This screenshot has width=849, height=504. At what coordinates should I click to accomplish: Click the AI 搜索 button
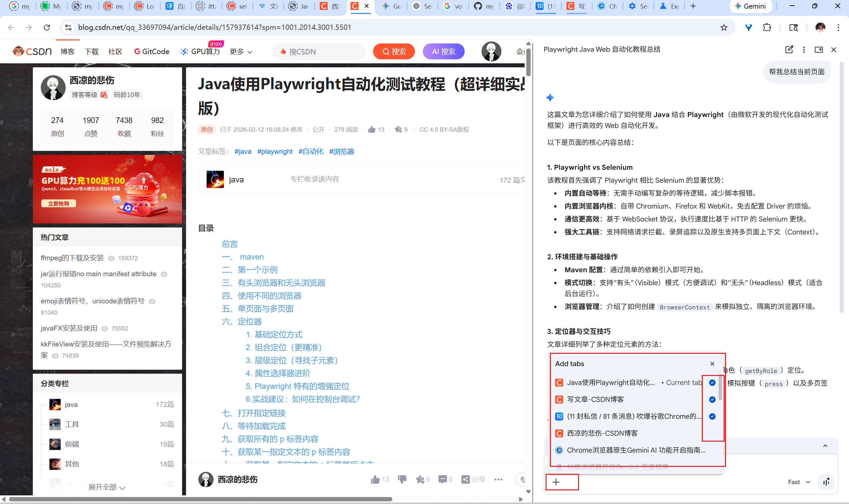(443, 52)
